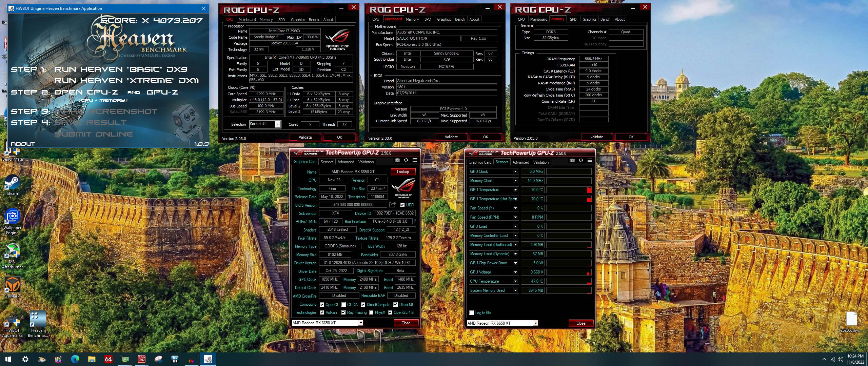The image size is (868, 366).
Task: Toggle the DirectCompute checkbox
Action: 363,305
